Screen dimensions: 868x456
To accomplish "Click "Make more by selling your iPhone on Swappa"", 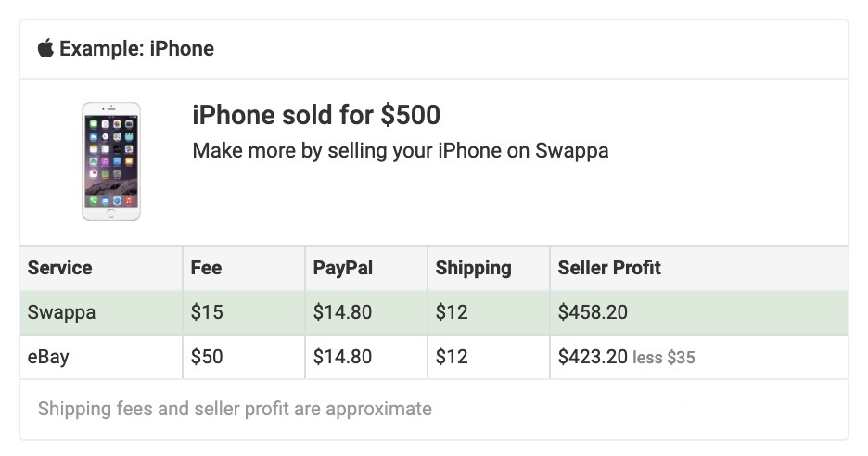I will pos(401,150).
